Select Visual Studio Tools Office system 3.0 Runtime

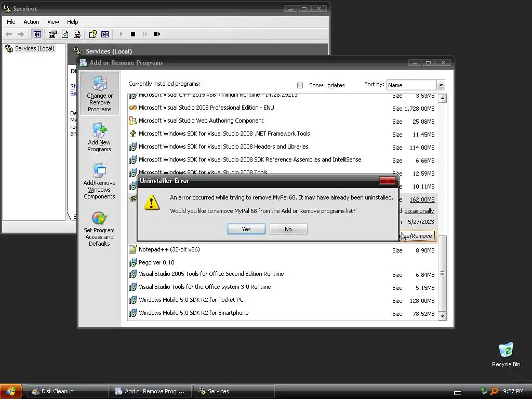[x=282, y=287]
